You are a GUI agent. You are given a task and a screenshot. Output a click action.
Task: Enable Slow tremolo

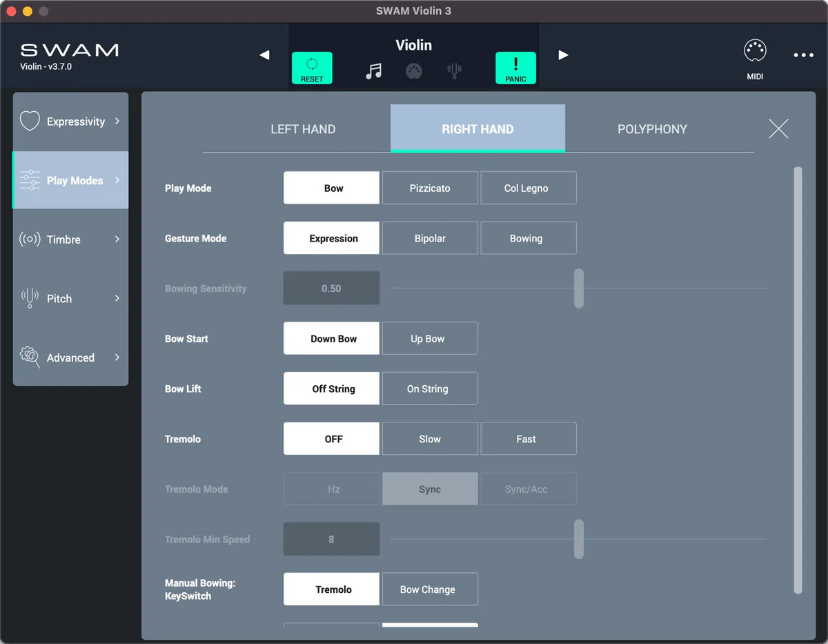(x=430, y=438)
